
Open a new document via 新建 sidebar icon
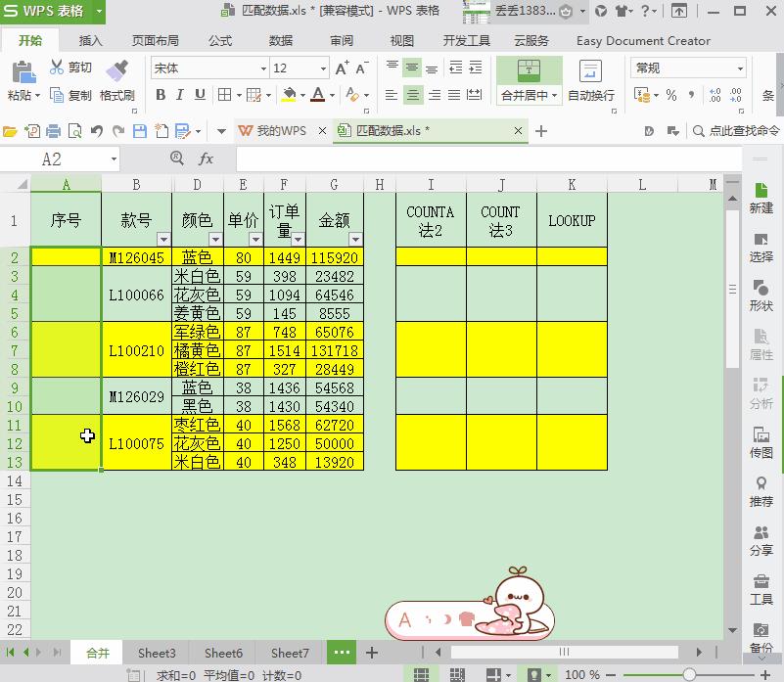click(x=761, y=199)
